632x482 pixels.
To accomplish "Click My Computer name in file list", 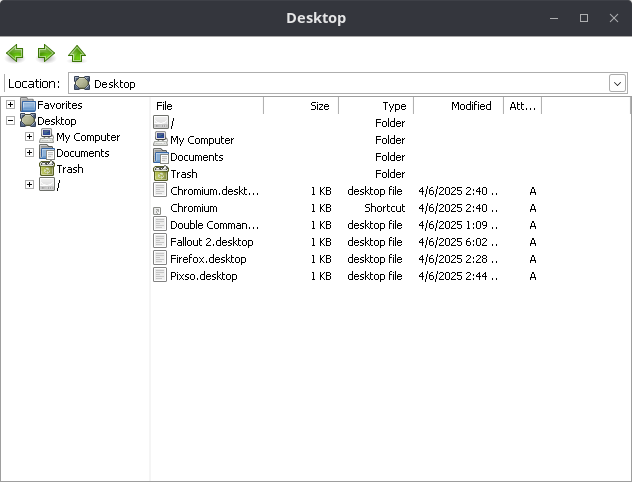I will [202, 140].
